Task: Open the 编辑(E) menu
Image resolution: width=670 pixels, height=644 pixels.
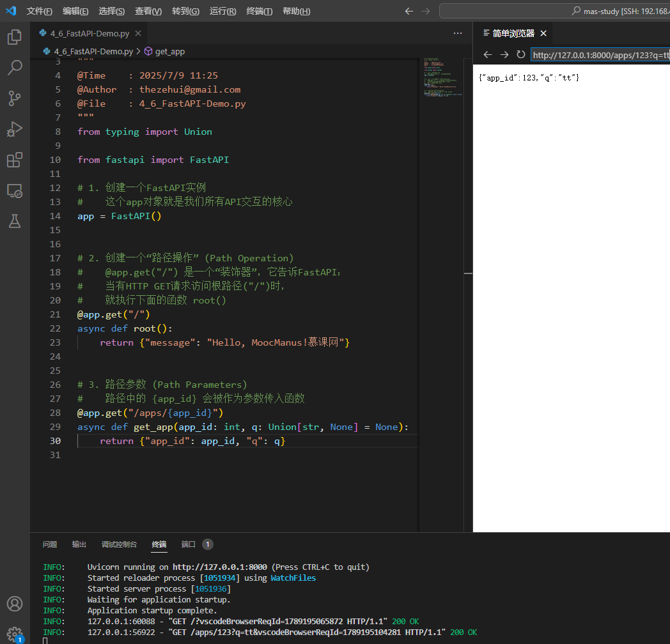Action: pyautogui.click(x=75, y=11)
